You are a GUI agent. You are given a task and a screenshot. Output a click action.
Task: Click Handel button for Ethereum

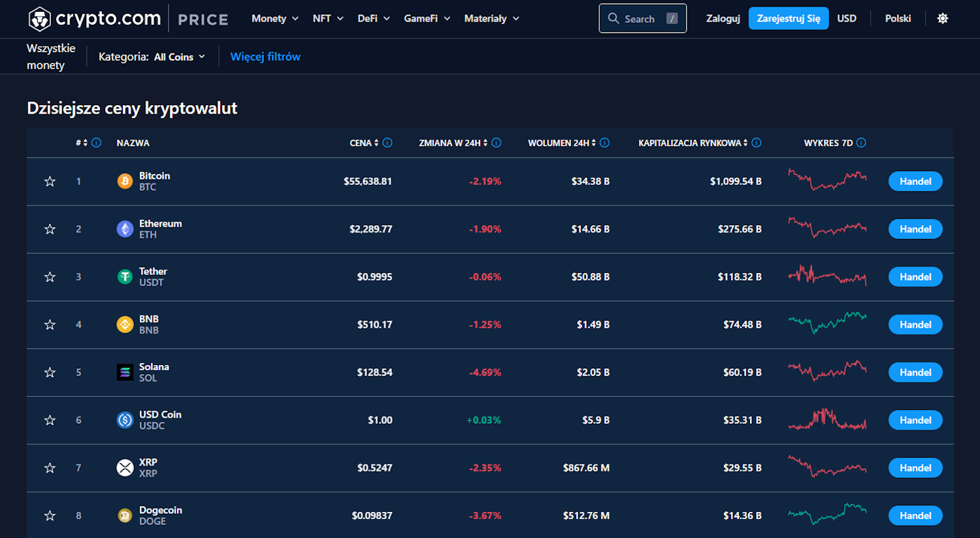click(x=915, y=229)
